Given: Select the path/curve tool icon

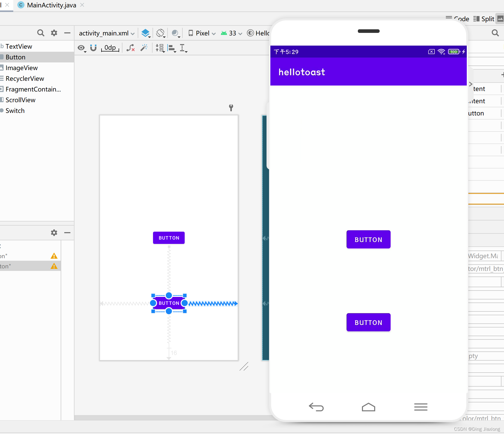Looking at the screenshot, I should 131,47.
